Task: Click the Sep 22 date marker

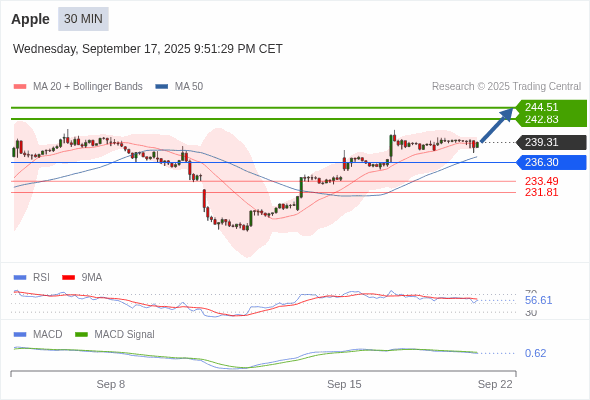Action: click(x=495, y=384)
